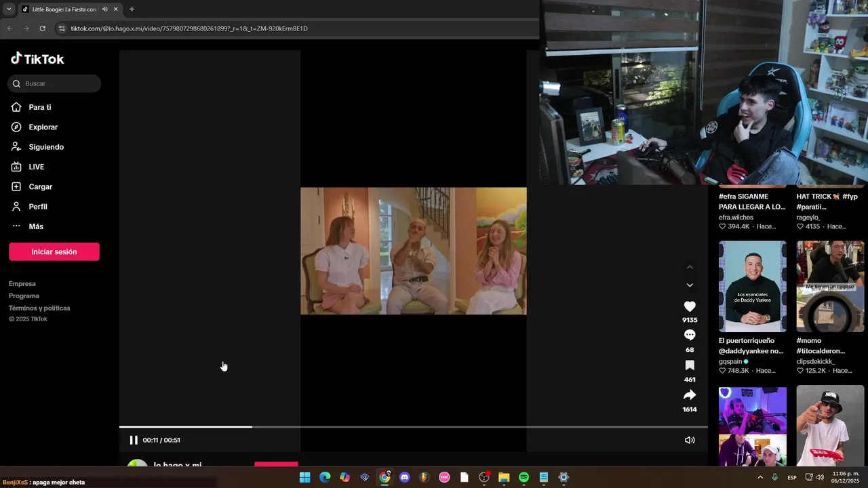This screenshot has width=868, height=488.
Task: Open the site information icon
Action: [62, 28]
